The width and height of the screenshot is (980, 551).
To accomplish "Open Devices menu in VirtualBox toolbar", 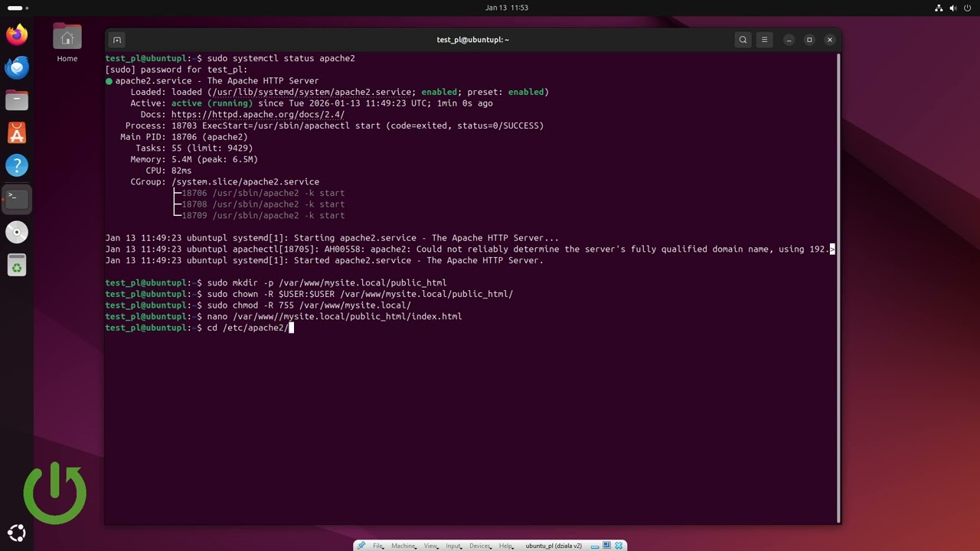I will (x=480, y=546).
